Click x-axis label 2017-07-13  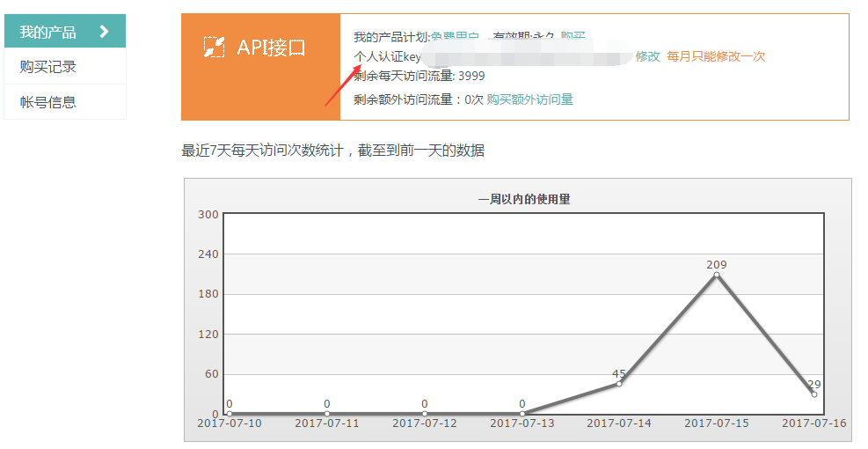pyautogui.click(x=522, y=423)
